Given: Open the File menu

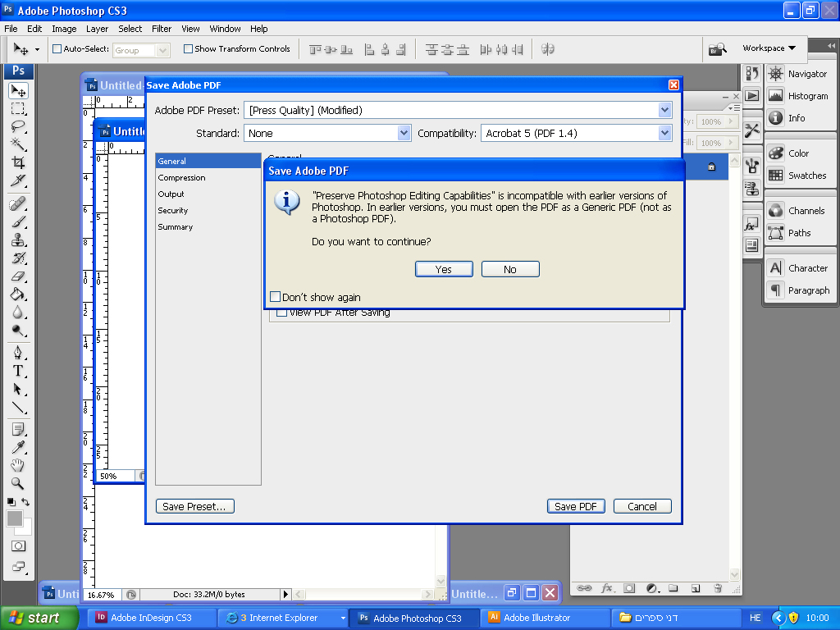Looking at the screenshot, I should point(11,29).
